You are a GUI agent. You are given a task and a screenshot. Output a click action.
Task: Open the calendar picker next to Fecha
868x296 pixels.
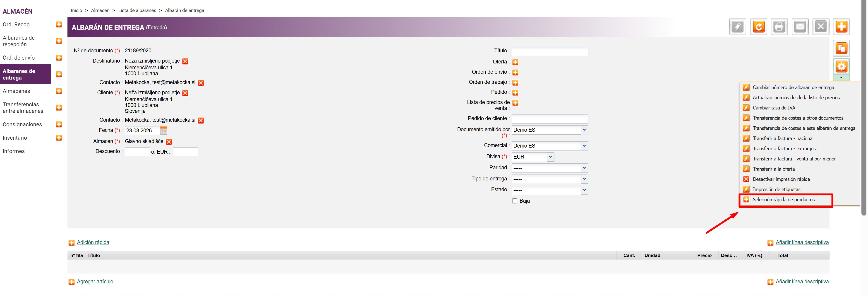click(163, 131)
